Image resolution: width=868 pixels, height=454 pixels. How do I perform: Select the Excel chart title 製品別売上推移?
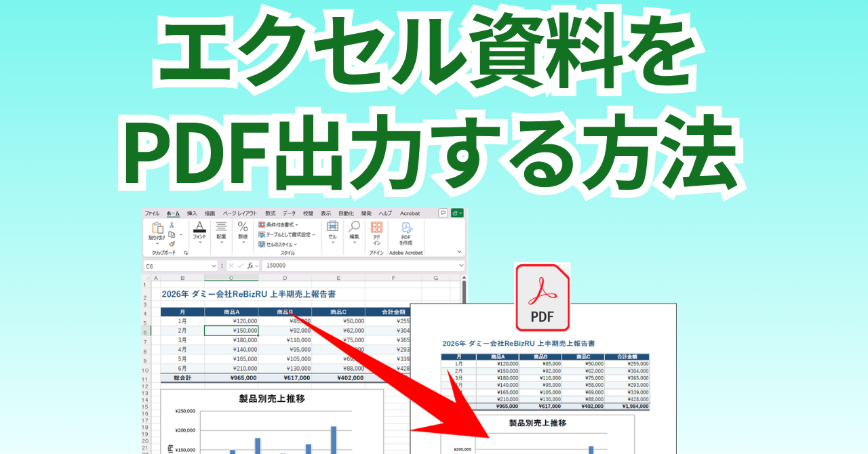coord(271,398)
